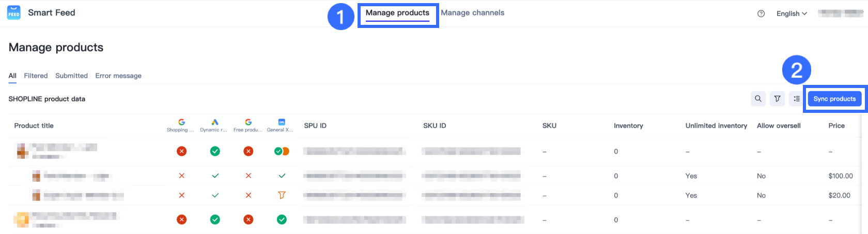Click the Free products Google column icon
The height and width of the screenshot is (234, 868).
(249, 123)
